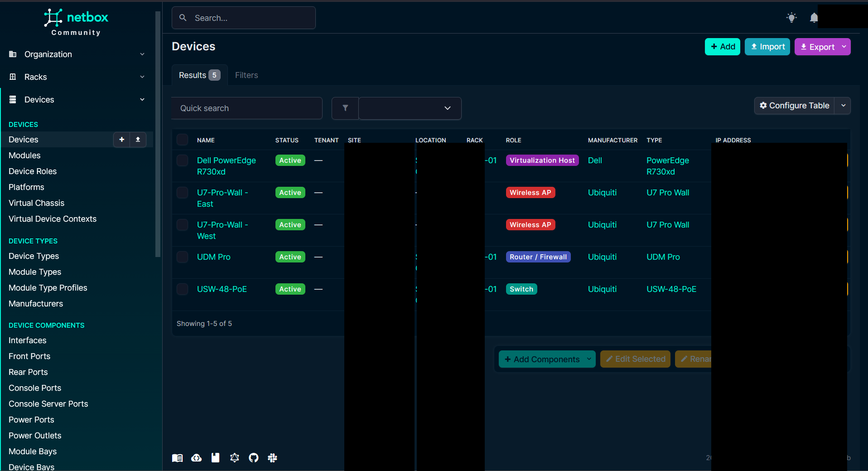Check the USW-48-PoE row checkbox

(x=182, y=289)
